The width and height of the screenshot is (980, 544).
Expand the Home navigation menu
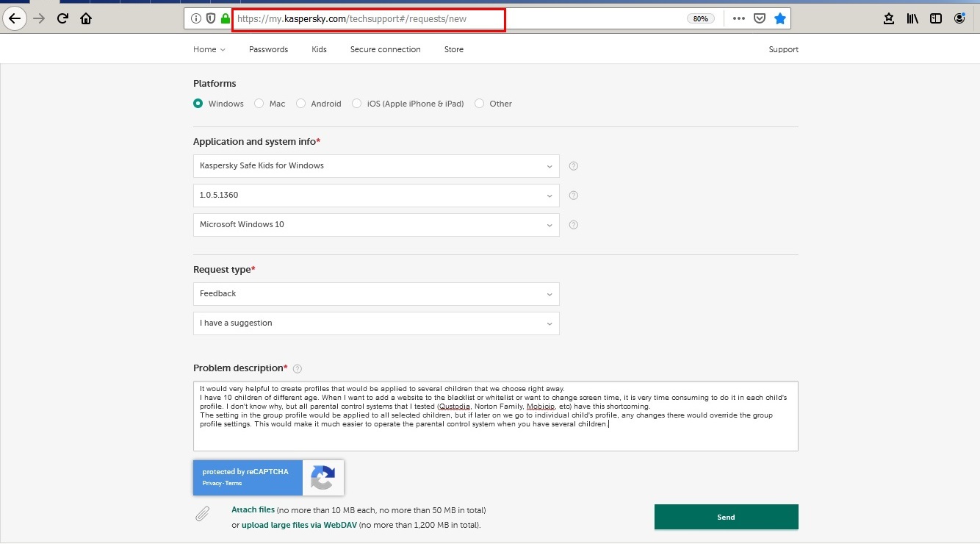point(209,49)
